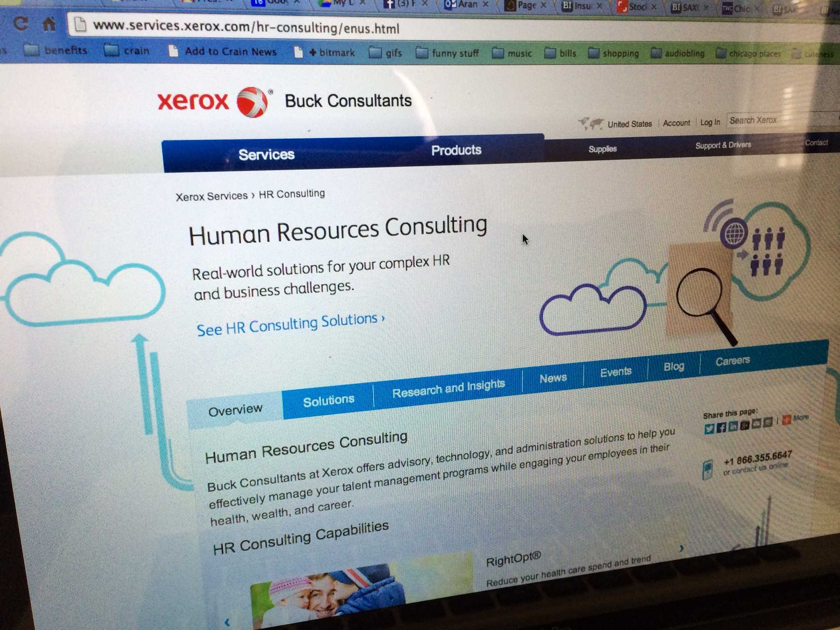
Task: Click the +1 866.355.6647 phone number
Action: click(x=758, y=457)
